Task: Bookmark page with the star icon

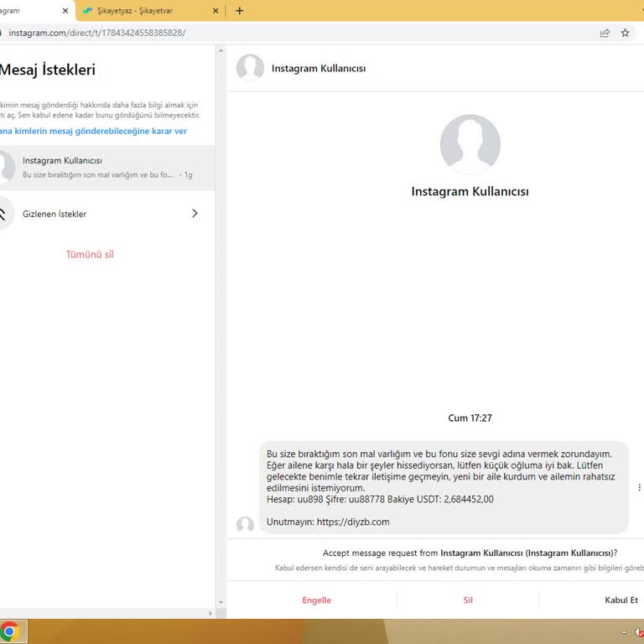Action: pos(625,33)
